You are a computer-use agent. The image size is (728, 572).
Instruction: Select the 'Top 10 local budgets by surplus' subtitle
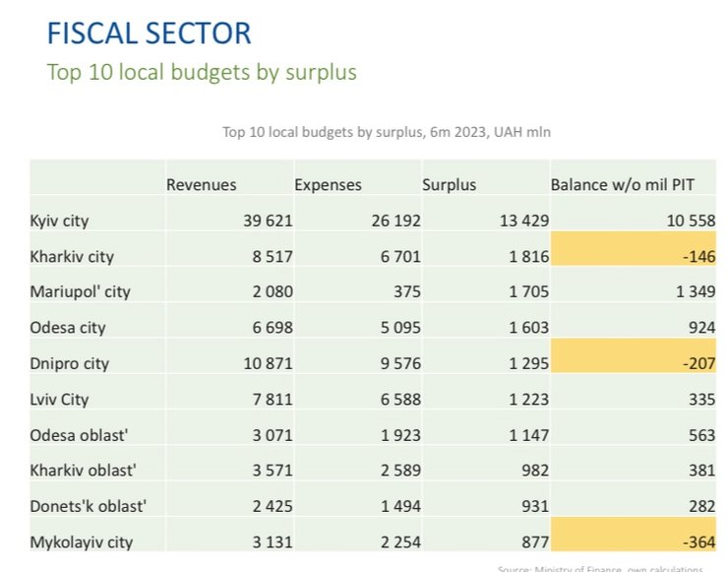(202, 72)
